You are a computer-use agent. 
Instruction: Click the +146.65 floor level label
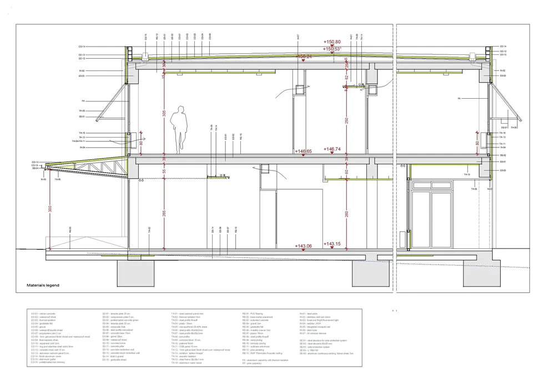[x=304, y=151]
